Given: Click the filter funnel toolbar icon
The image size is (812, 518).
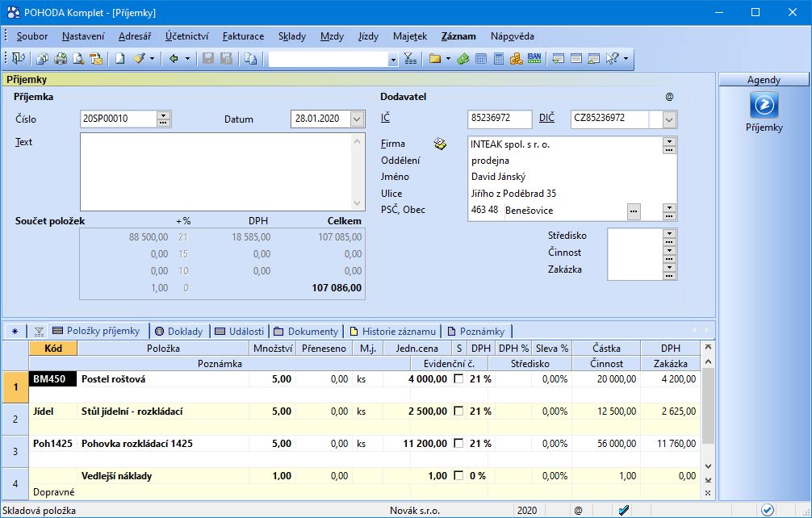Looking at the screenshot, I should click(x=410, y=58).
